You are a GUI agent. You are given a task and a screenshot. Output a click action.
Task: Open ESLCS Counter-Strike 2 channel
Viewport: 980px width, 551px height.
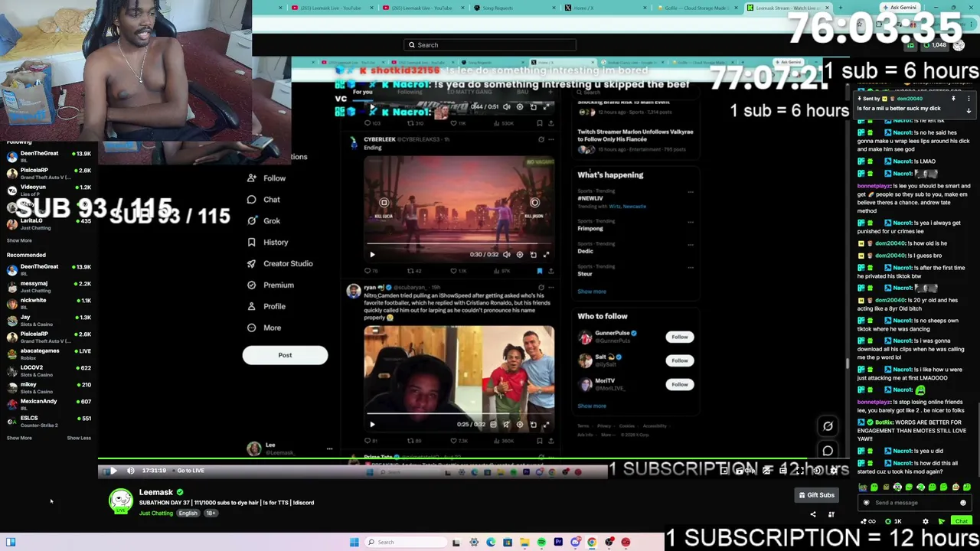[47, 421]
